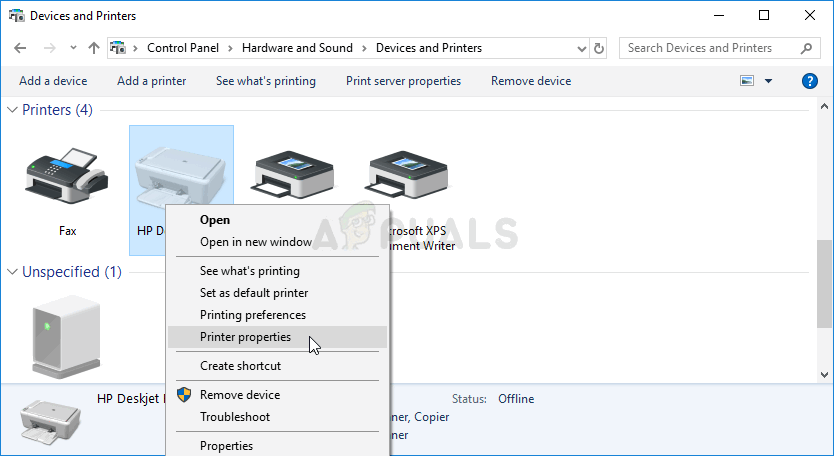Click Hardware and Sound in breadcrumb
The width and height of the screenshot is (834, 456).
click(x=297, y=48)
